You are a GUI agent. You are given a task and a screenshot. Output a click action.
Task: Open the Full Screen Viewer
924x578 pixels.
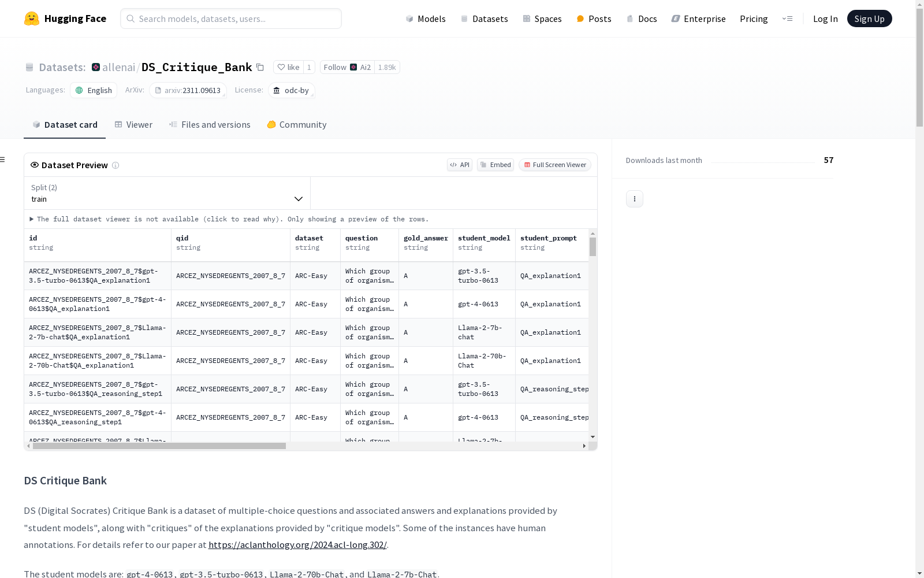pos(555,165)
